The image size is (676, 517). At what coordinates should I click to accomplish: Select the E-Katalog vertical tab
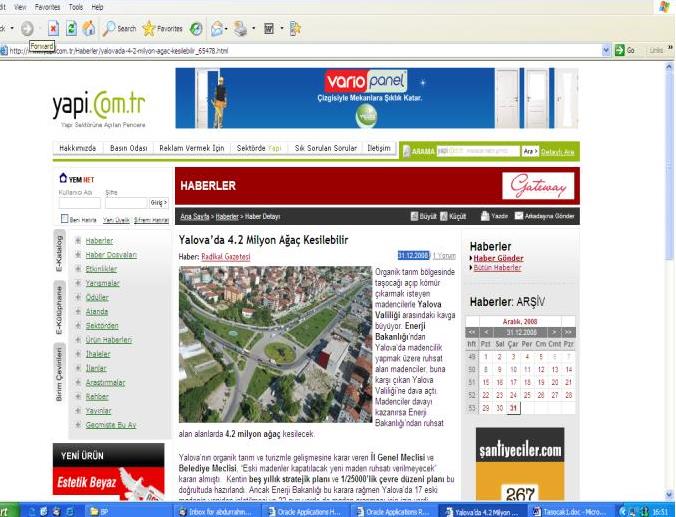[x=59, y=253]
